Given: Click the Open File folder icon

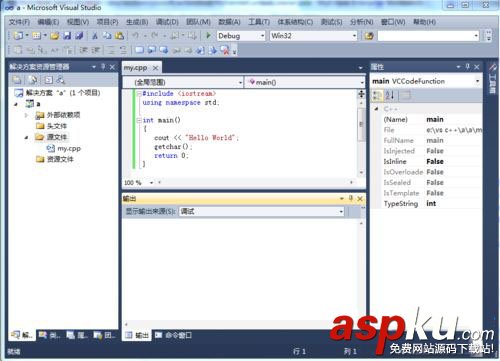Looking at the screenshot, I should click(x=55, y=35).
